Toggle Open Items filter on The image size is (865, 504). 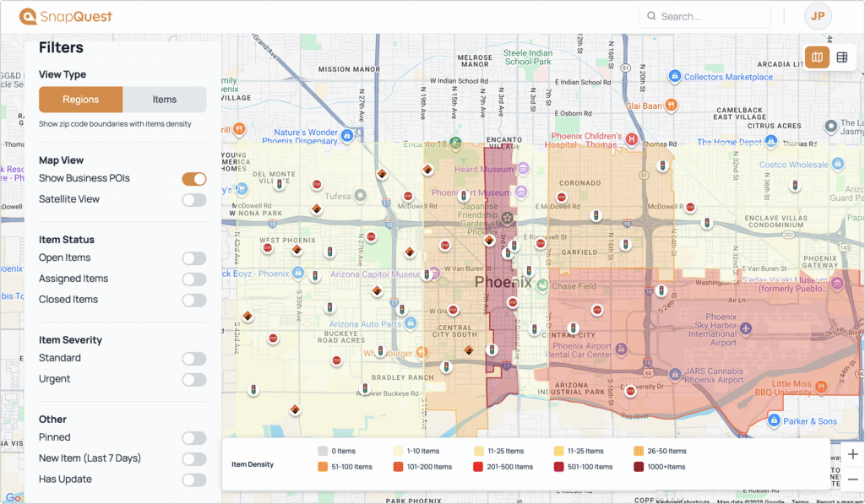194,258
